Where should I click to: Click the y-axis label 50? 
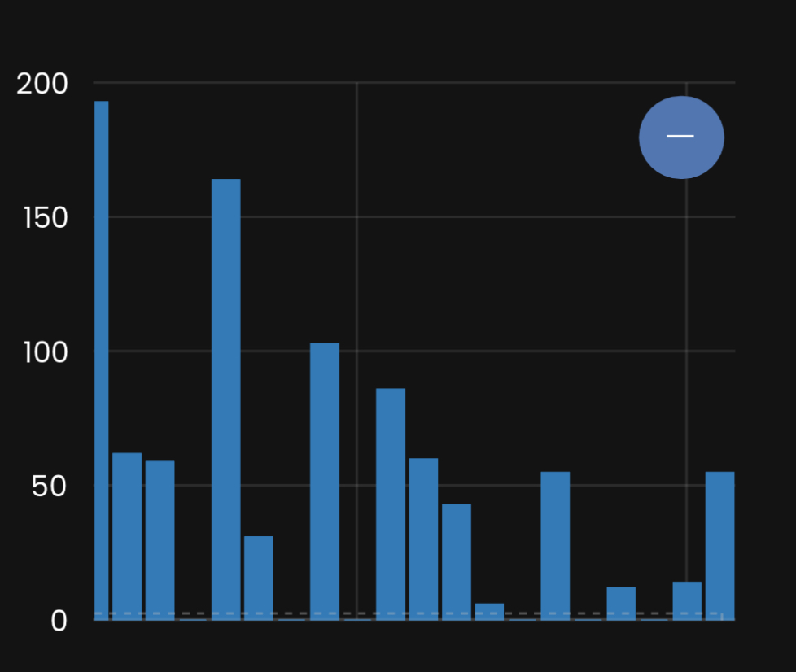click(49, 487)
